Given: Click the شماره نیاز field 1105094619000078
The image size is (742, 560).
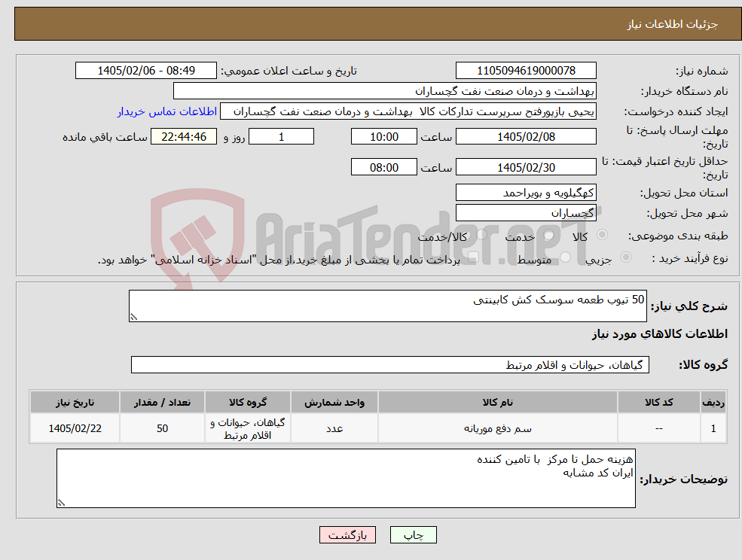Looking at the screenshot, I should (526, 71).
